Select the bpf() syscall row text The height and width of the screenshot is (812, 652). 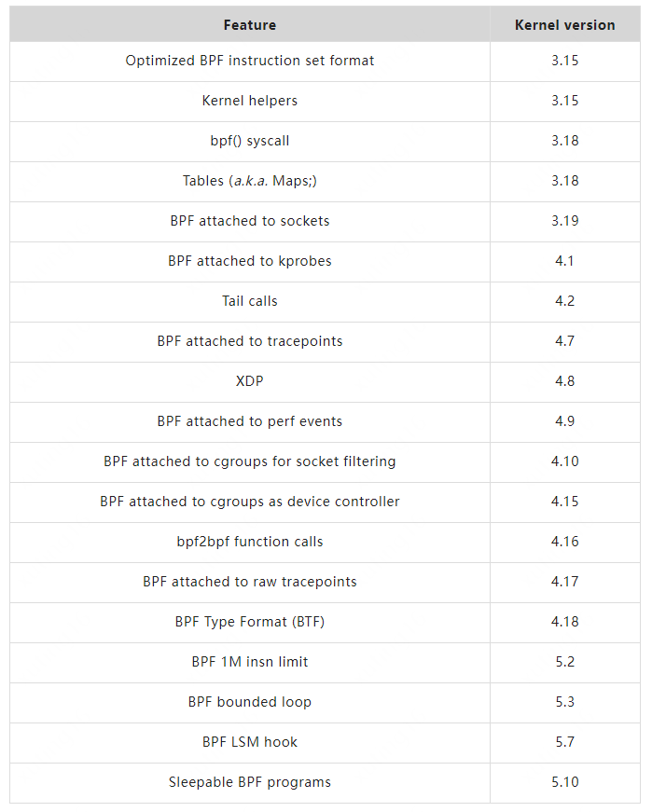click(250, 141)
